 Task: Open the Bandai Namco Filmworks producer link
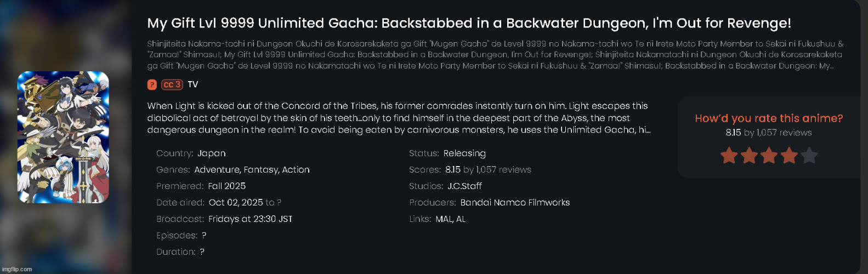point(515,203)
